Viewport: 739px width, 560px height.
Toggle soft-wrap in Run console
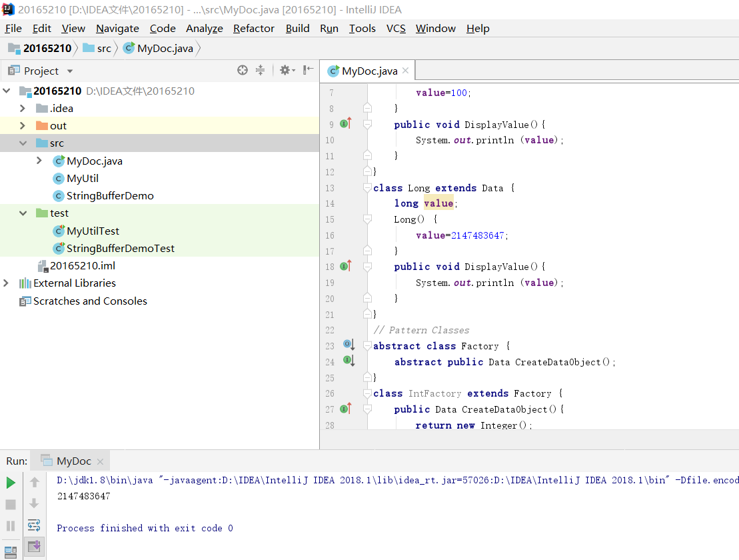(35, 525)
